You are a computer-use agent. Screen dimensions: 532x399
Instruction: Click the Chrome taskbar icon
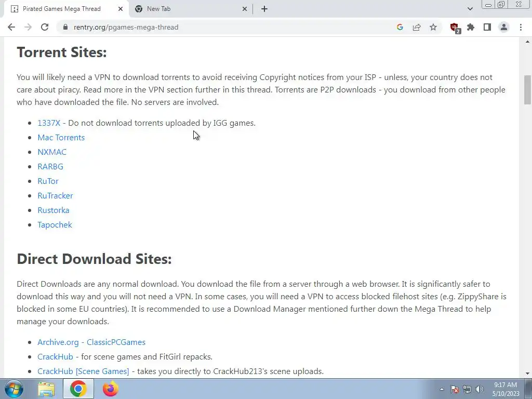(x=78, y=389)
